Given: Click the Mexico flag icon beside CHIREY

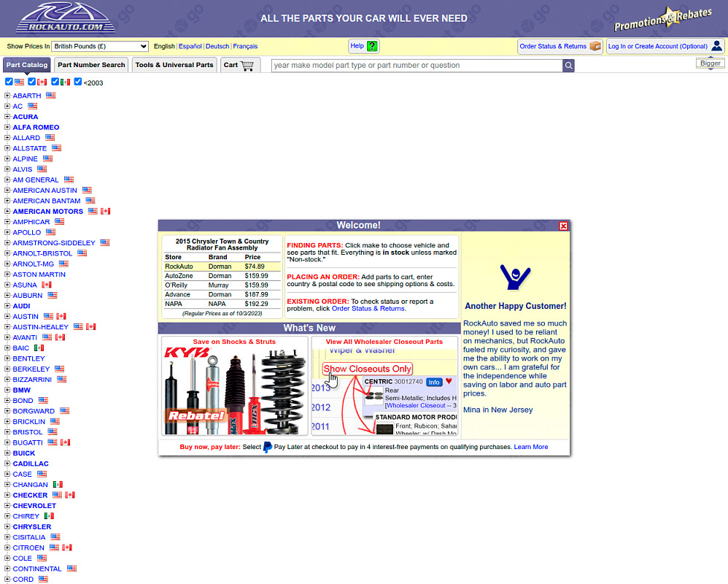Looking at the screenshot, I should tap(49, 516).
